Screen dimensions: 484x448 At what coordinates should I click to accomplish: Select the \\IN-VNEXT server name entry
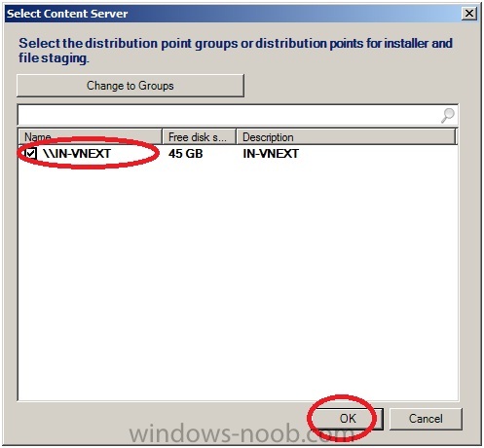pos(77,153)
